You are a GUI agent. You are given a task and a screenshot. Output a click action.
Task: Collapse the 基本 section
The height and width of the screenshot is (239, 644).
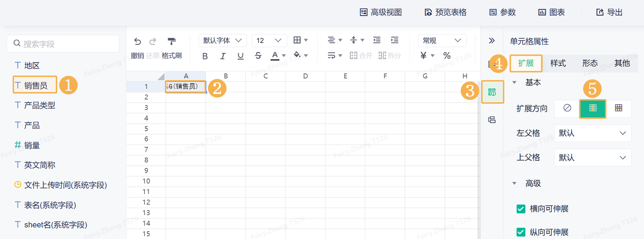pos(514,83)
